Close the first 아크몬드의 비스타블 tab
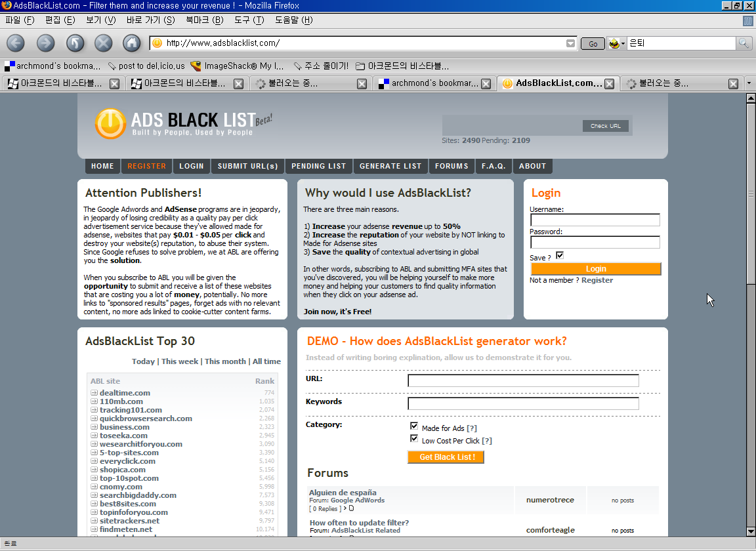This screenshot has height=551, width=756. [x=114, y=84]
